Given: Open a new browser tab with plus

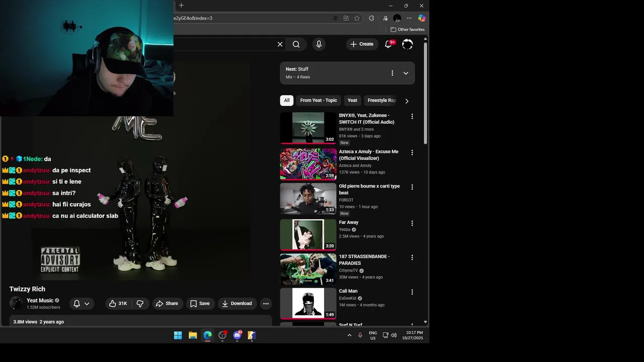Looking at the screenshot, I should click(x=181, y=6).
